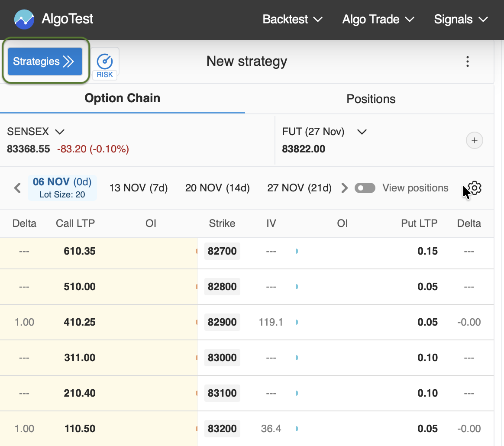Select the Option Chain tab
504x446 pixels.
[122, 98]
